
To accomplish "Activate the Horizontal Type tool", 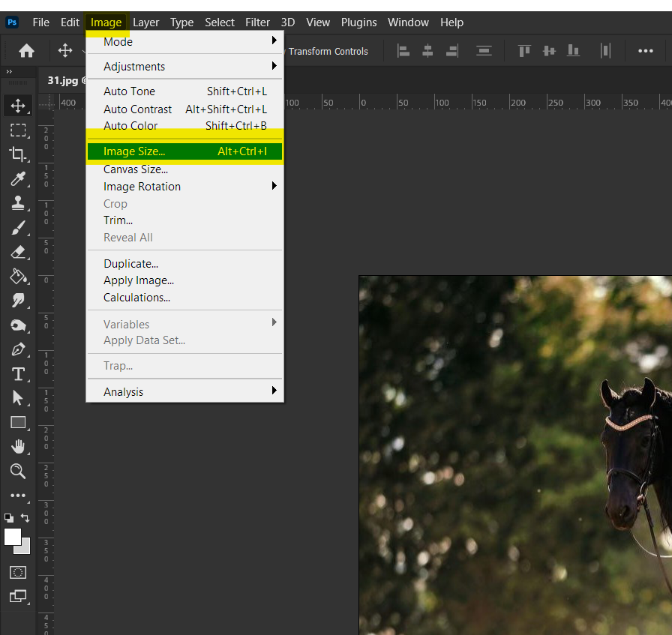I will 18,374.
